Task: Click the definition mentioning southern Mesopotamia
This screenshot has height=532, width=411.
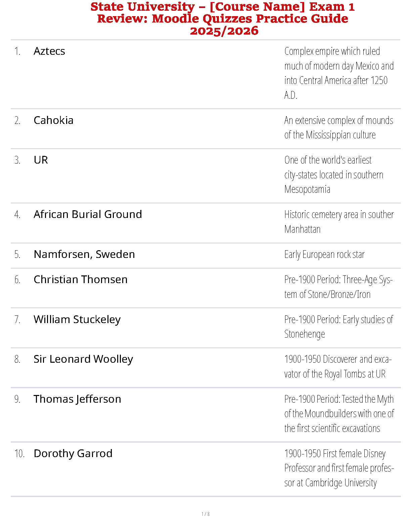Action: point(334,175)
